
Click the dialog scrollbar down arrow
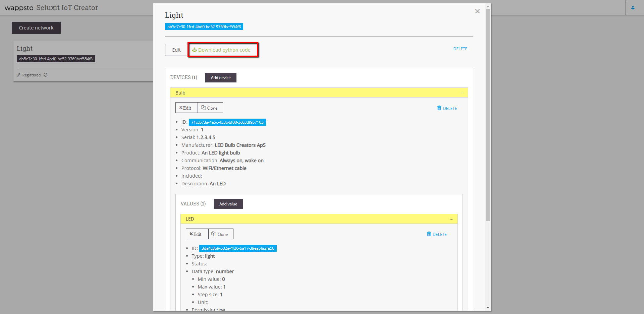pyautogui.click(x=488, y=308)
